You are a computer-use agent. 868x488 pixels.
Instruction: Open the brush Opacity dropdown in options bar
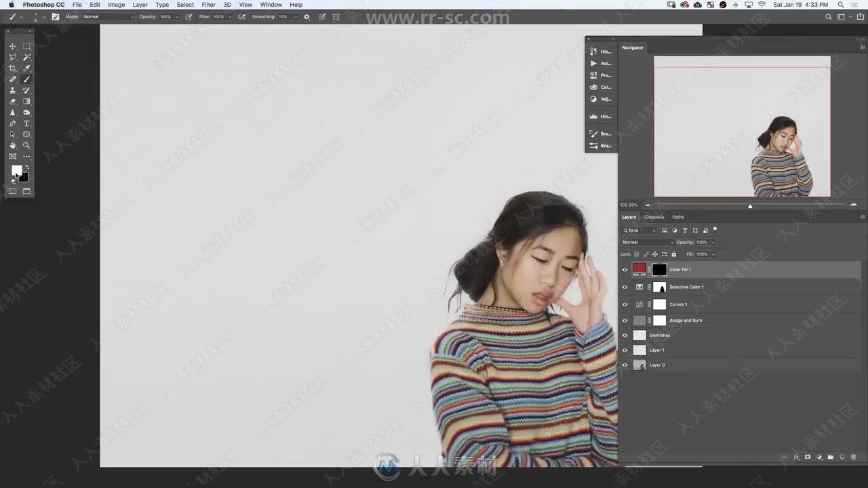click(177, 16)
